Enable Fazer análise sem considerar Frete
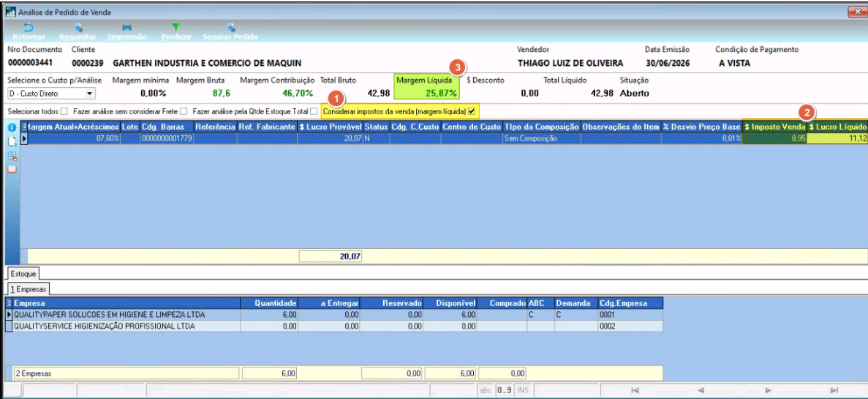 pos(184,111)
